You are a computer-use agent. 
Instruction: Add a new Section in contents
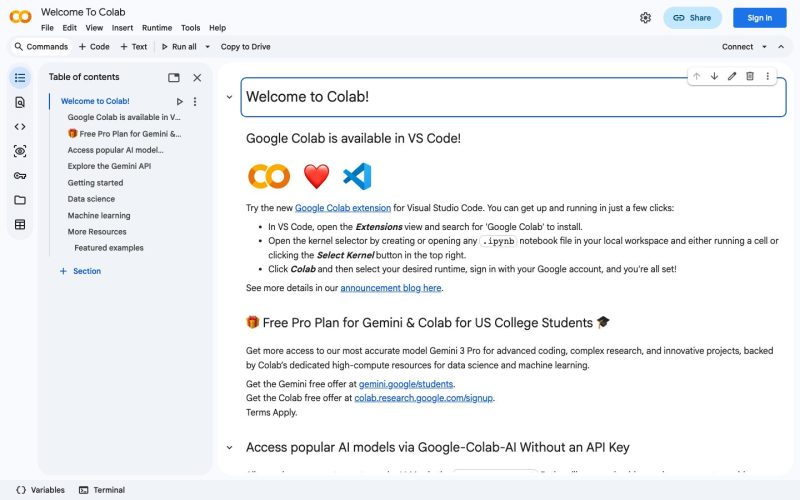pos(80,271)
